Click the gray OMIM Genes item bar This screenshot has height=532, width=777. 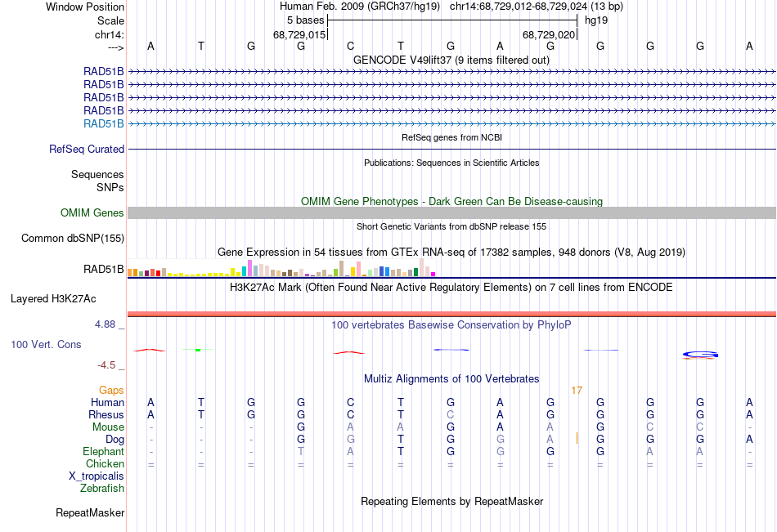tap(451, 213)
